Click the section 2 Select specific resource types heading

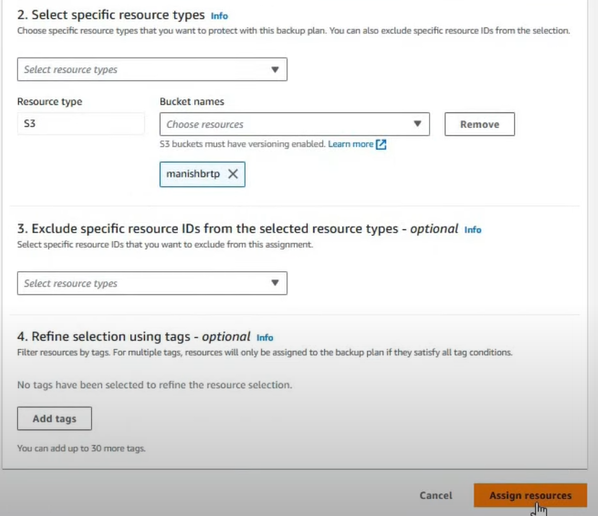[111, 15]
